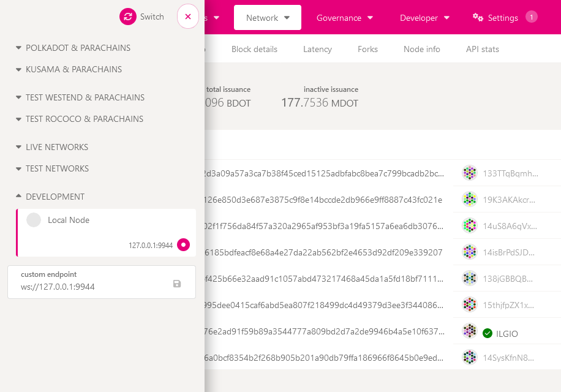Expand TEST NETWORKS group
561x392 pixels.
pyautogui.click(x=53, y=168)
